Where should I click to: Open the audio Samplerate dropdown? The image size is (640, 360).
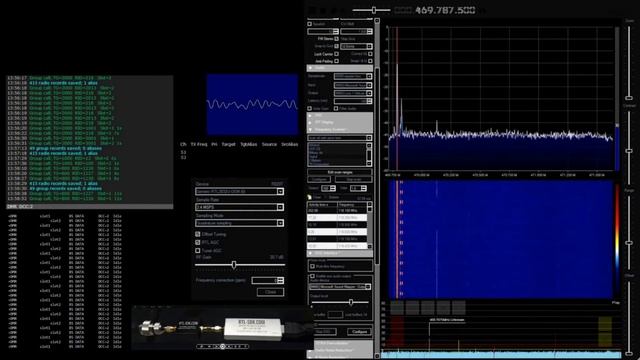tap(353, 76)
